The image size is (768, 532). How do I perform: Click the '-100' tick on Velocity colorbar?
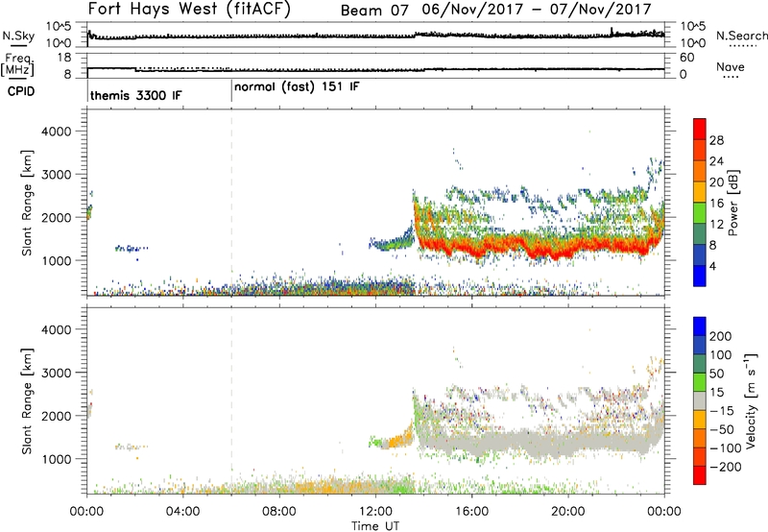(725, 448)
